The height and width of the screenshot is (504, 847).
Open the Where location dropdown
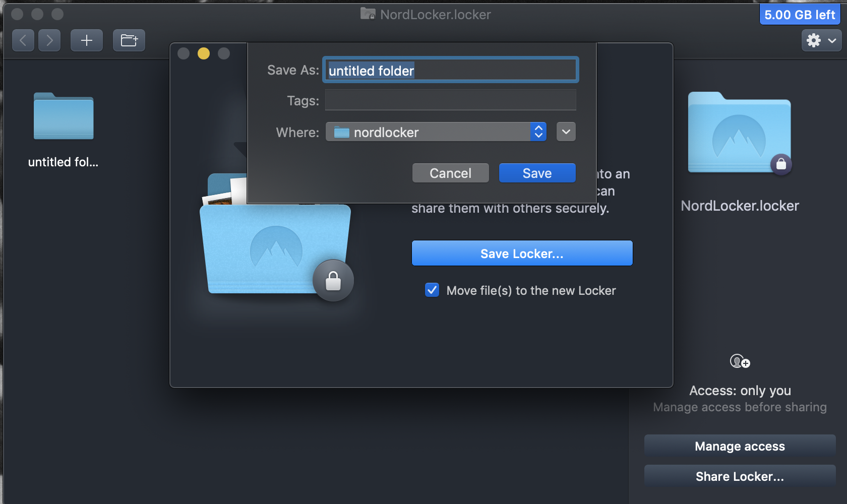[x=538, y=132]
